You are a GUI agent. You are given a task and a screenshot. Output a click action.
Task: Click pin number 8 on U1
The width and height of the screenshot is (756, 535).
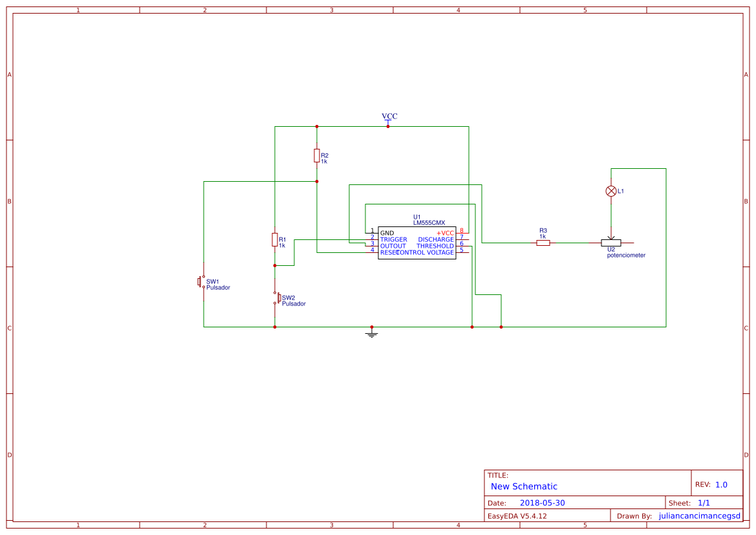coord(461,230)
